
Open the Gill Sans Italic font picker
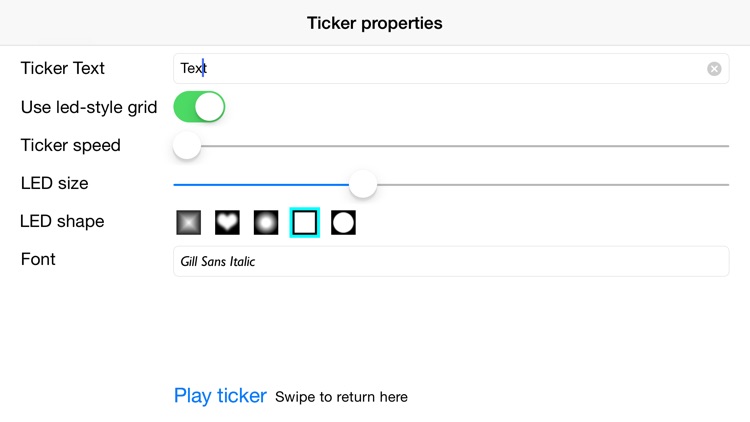451,261
